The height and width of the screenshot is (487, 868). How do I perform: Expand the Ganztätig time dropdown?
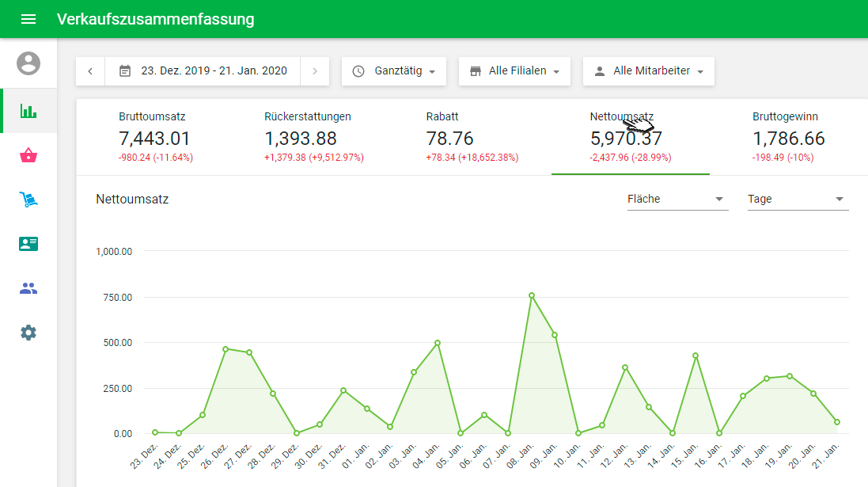coord(394,71)
